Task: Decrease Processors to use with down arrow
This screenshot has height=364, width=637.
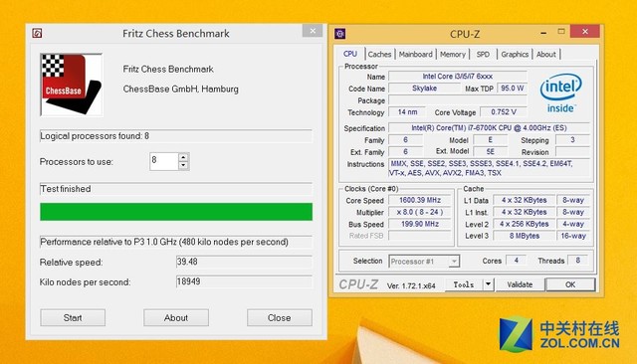Action: 183,165
